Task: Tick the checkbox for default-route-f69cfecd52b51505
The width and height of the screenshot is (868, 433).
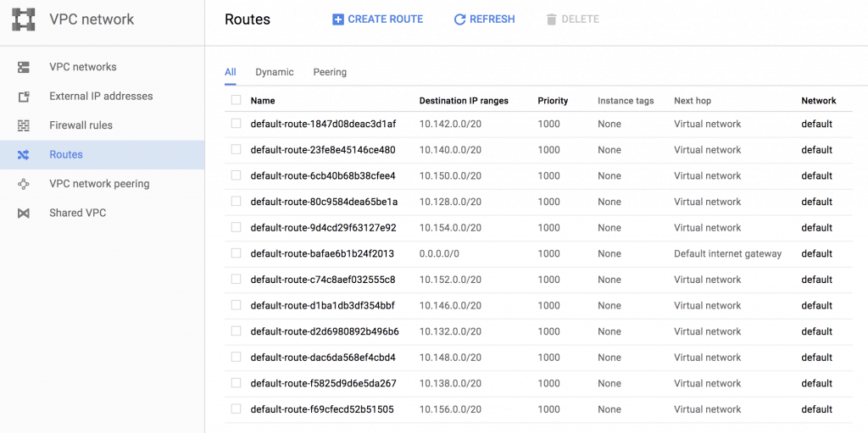Action: pos(236,408)
